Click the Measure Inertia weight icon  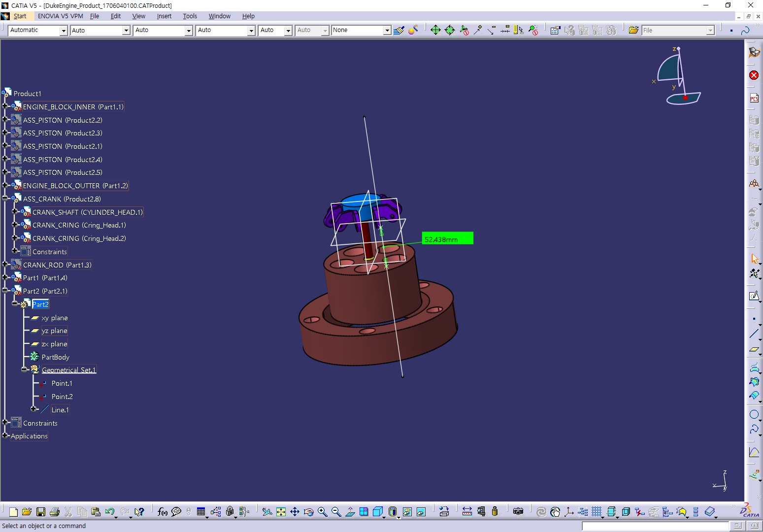coord(495,512)
